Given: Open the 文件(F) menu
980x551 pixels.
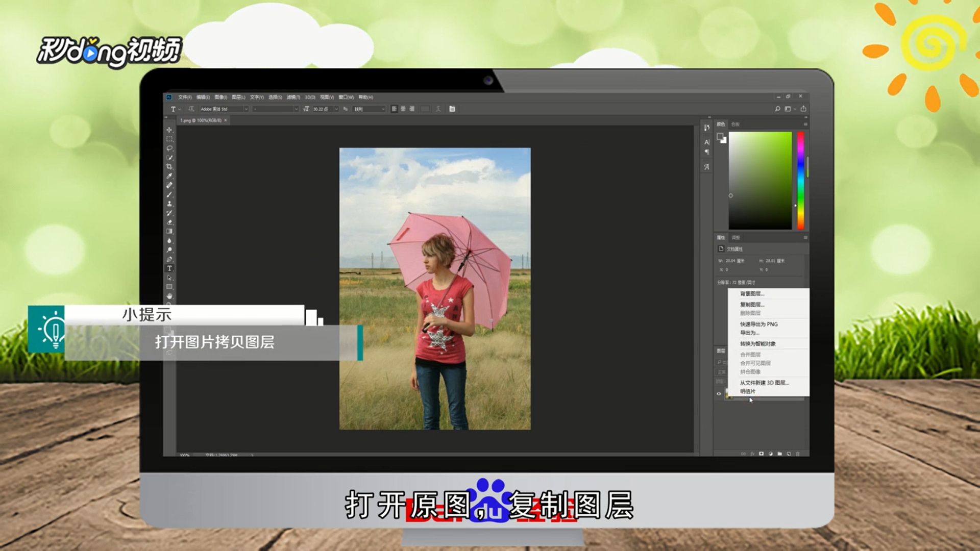Looking at the screenshot, I should [x=185, y=97].
